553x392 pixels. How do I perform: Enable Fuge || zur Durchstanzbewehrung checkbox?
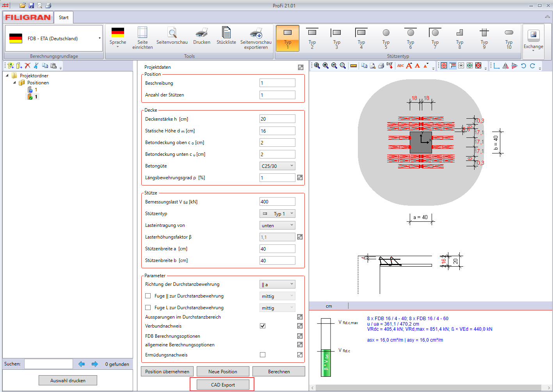pos(148,296)
